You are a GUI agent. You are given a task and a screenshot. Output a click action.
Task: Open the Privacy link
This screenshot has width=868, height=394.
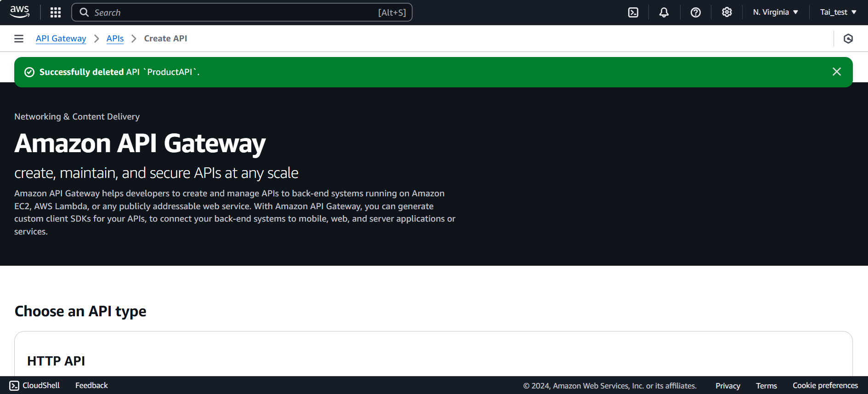[728, 386]
